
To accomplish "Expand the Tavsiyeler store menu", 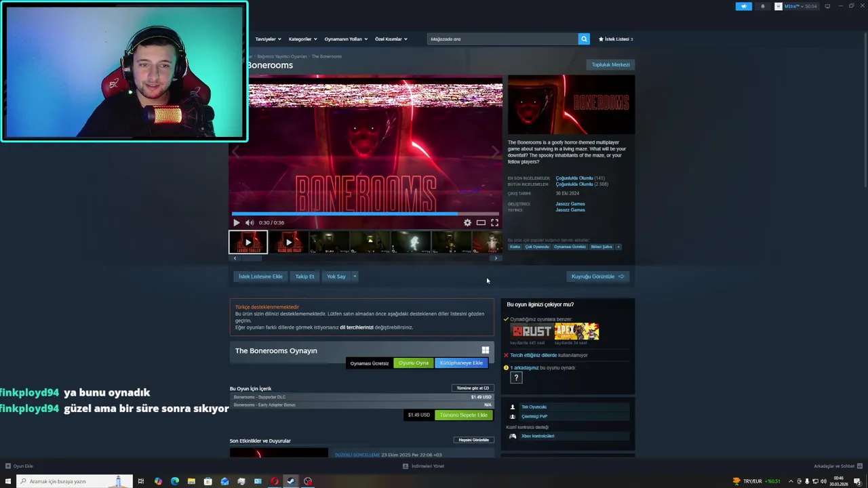I will 268,39.
